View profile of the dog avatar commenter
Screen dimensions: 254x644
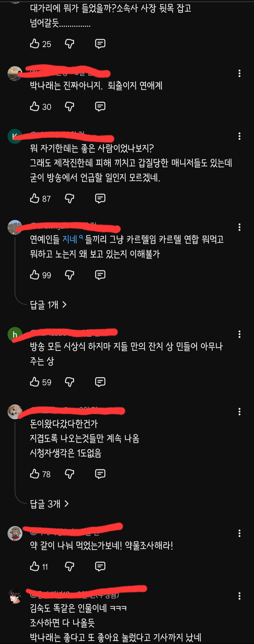[x=15, y=412]
